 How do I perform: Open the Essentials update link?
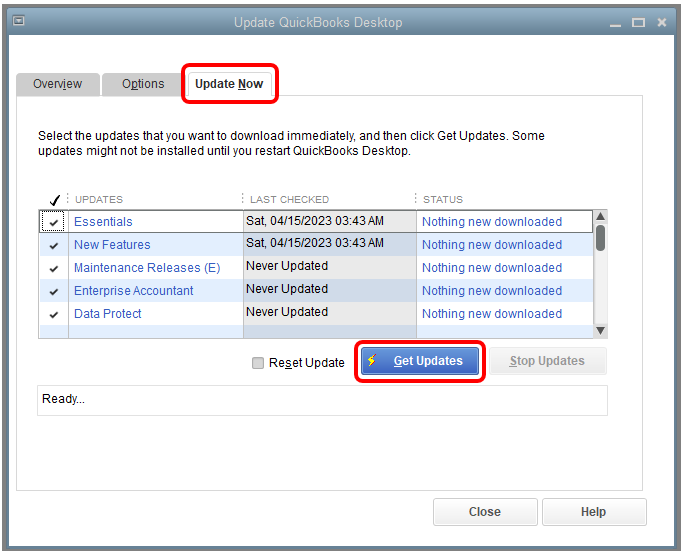(x=103, y=222)
